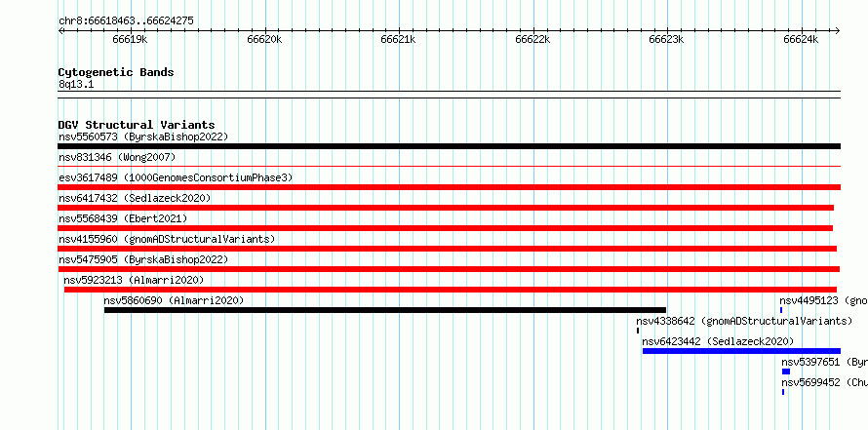
Task: Click the ruler's right arrow end
Action: (838, 31)
